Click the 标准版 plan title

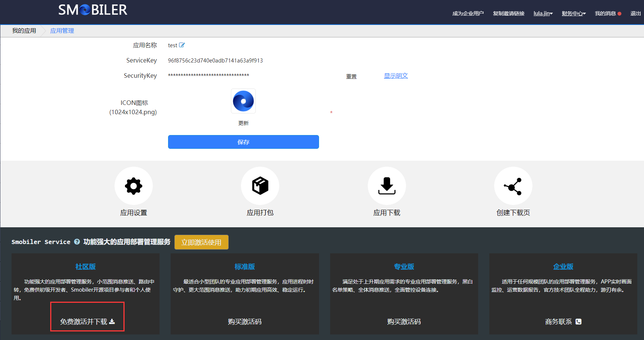pyautogui.click(x=245, y=267)
